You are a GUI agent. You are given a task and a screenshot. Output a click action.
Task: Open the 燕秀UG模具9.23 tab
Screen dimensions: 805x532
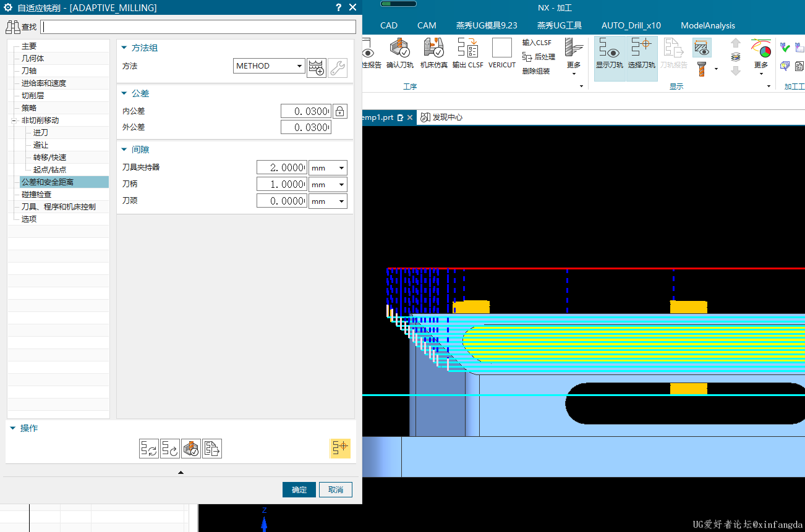coord(487,25)
